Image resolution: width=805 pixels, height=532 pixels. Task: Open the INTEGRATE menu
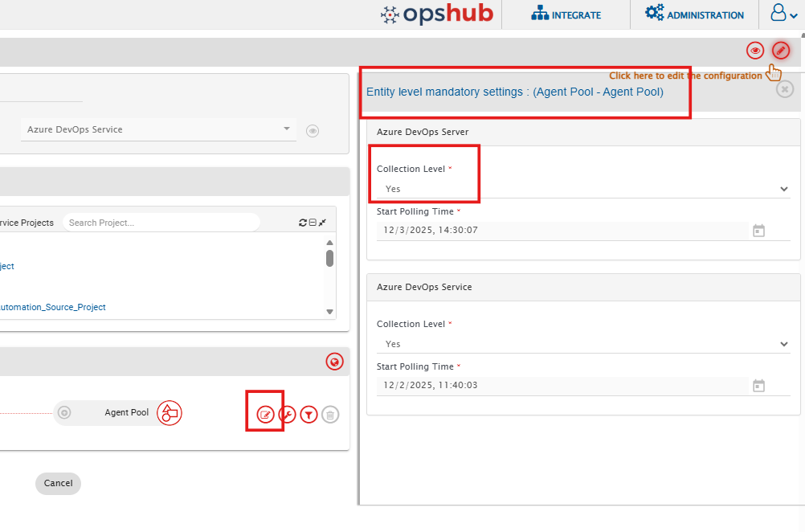(566, 14)
